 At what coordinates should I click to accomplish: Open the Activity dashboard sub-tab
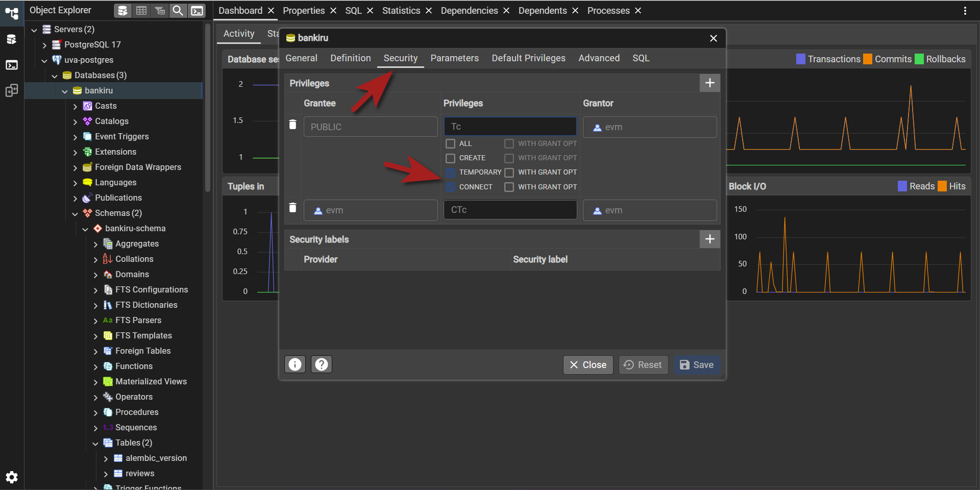pyautogui.click(x=239, y=34)
